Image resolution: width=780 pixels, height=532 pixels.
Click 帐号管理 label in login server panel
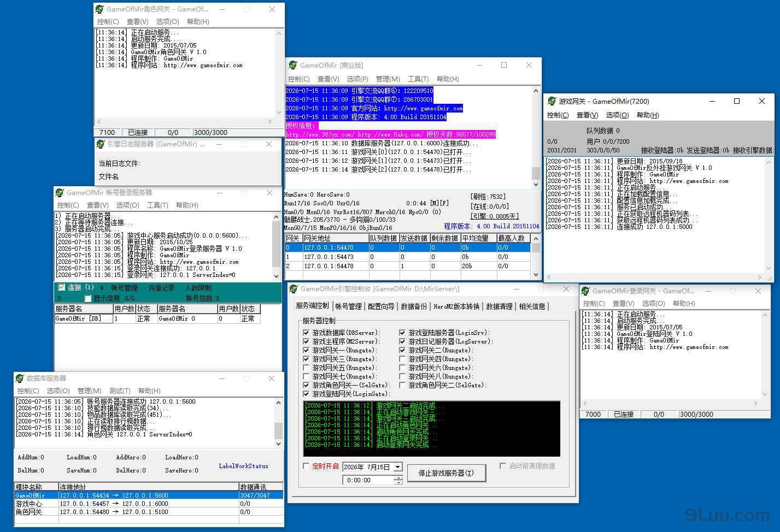point(124,288)
